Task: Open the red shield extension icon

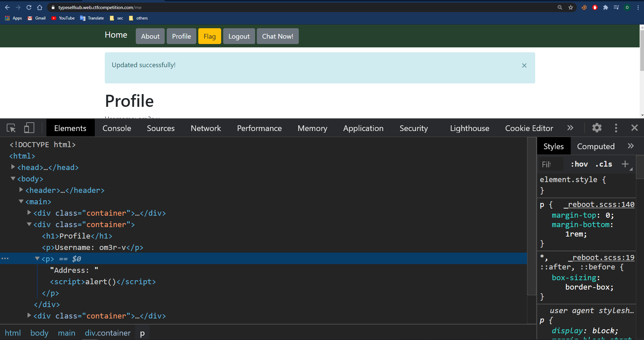Action: tap(595, 7)
